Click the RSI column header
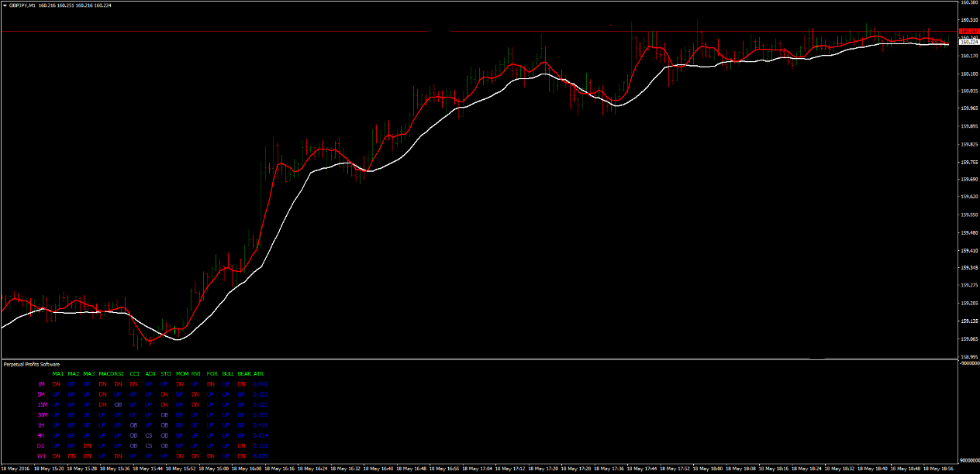Image resolution: width=980 pixels, height=474 pixels. pyautogui.click(x=118, y=374)
